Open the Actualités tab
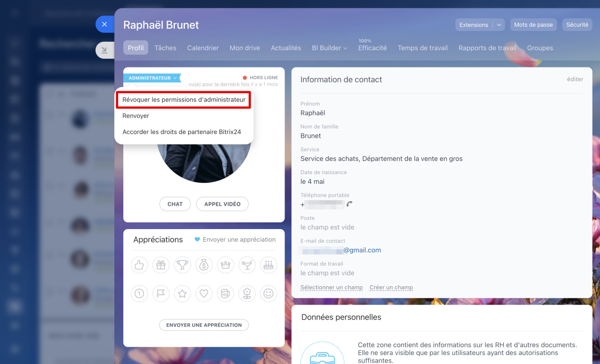 [286, 48]
